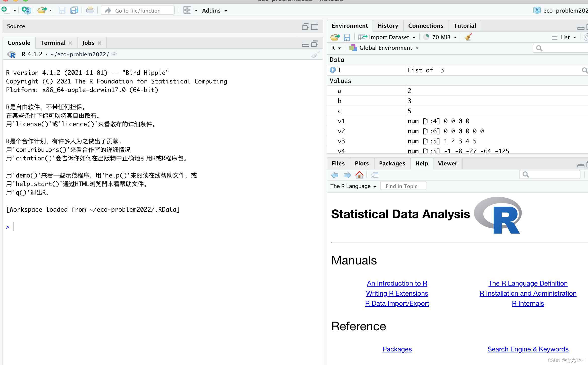Go forward in help history
588x365 pixels.
347,175
